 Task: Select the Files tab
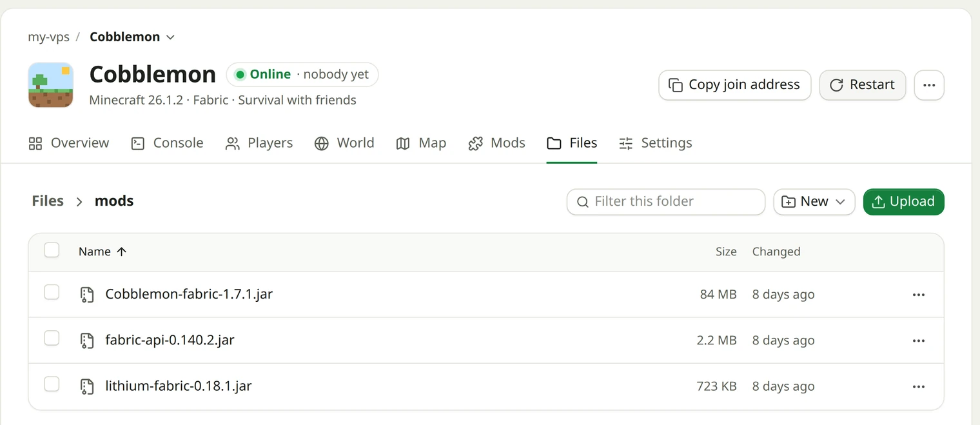click(572, 143)
